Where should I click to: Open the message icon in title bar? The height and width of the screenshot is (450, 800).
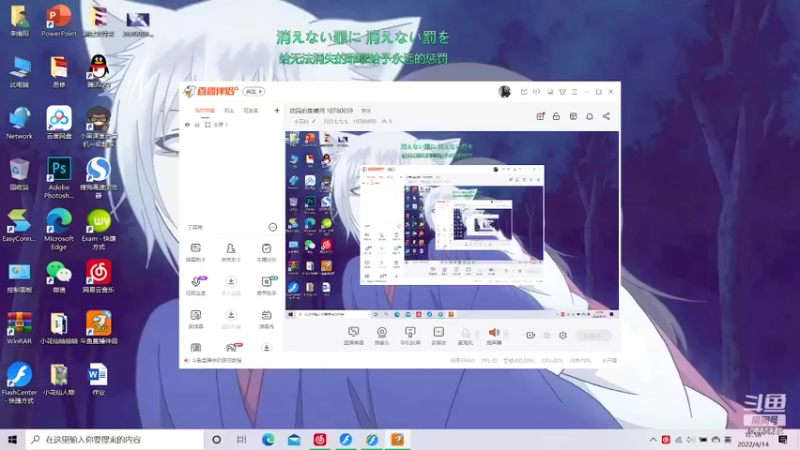pyautogui.click(x=536, y=92)
